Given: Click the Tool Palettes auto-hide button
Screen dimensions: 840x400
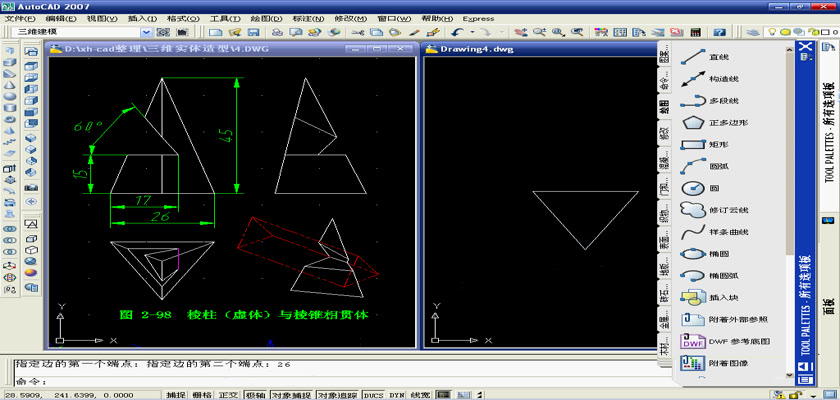Looking at the screenshot, I should pos(806,367).
